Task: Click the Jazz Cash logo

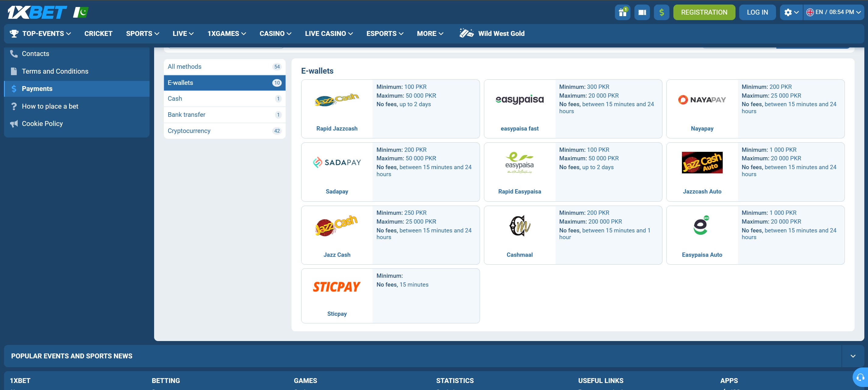Action: (337, 225)
